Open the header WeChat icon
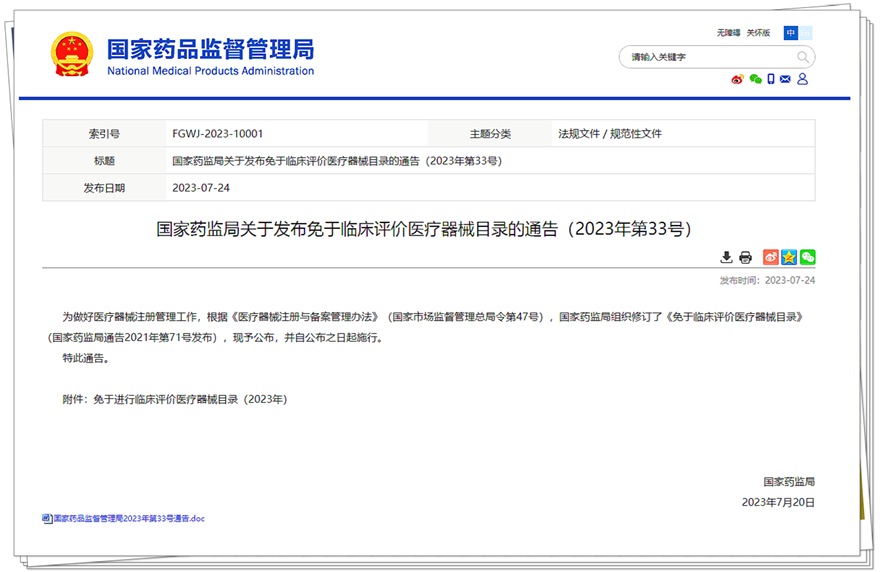The width and height of the screenshot is (880, 572). pyautogui.click(x=755, y=79)
